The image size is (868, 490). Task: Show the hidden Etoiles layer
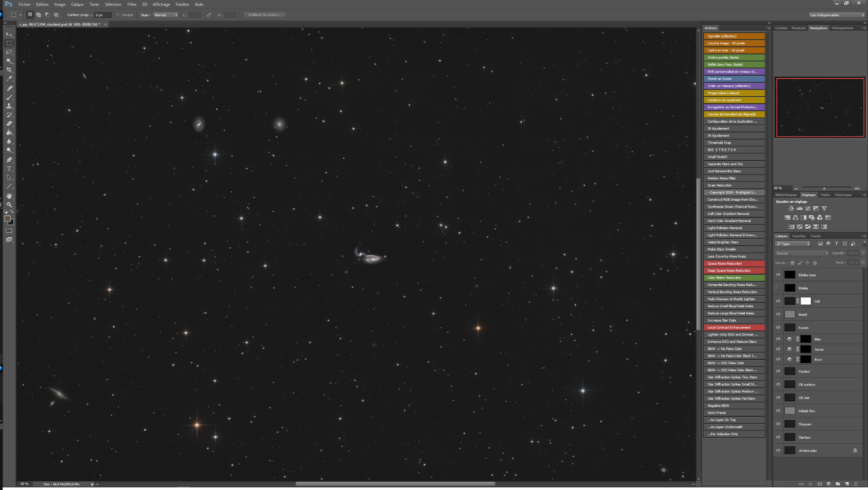(x=778, y=288)
